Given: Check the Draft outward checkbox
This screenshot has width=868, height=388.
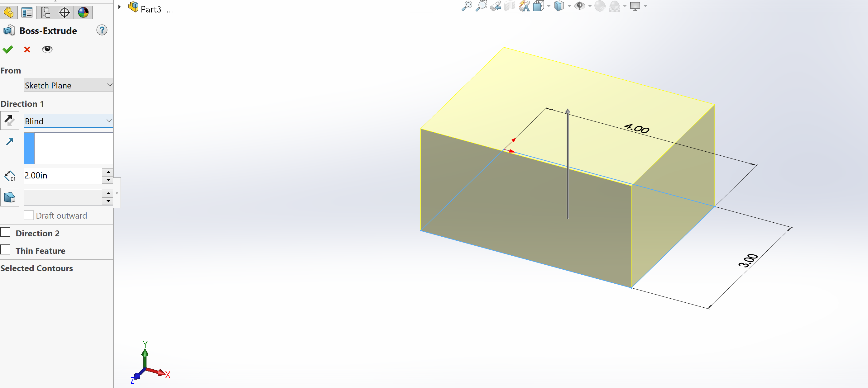Looking at the screenshot, I should pyautogui.click(x=29, y=215).
